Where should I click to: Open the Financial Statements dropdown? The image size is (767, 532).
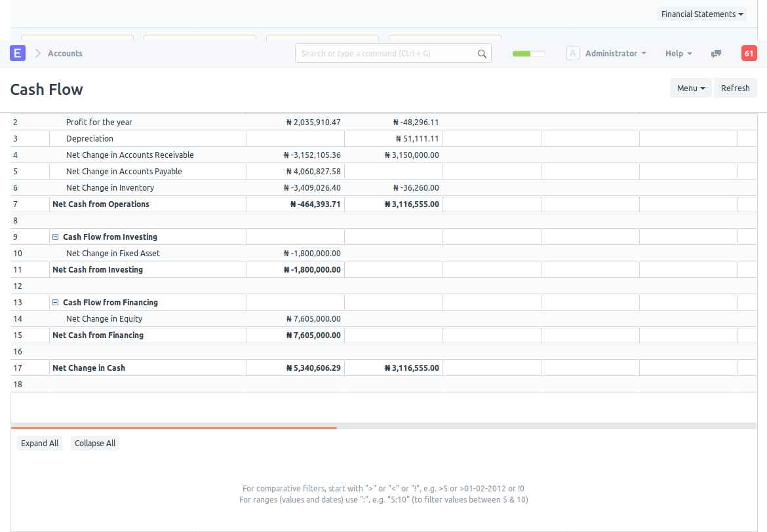701,14
